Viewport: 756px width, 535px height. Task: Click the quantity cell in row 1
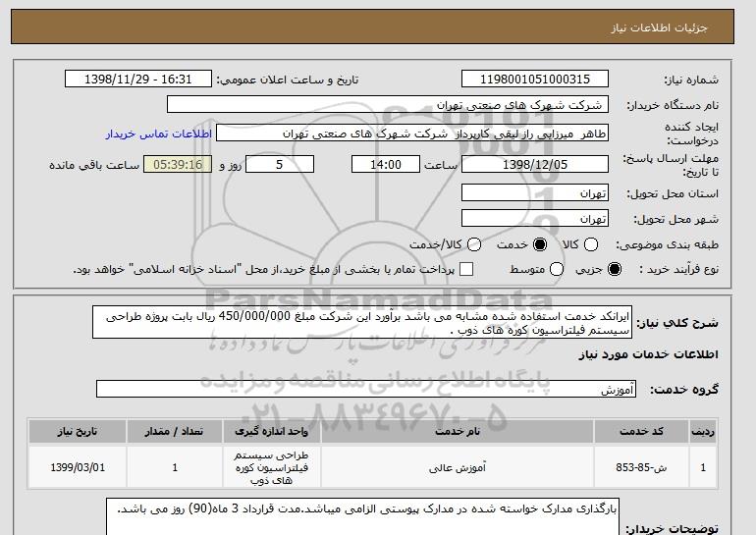[x=175, y=467]
